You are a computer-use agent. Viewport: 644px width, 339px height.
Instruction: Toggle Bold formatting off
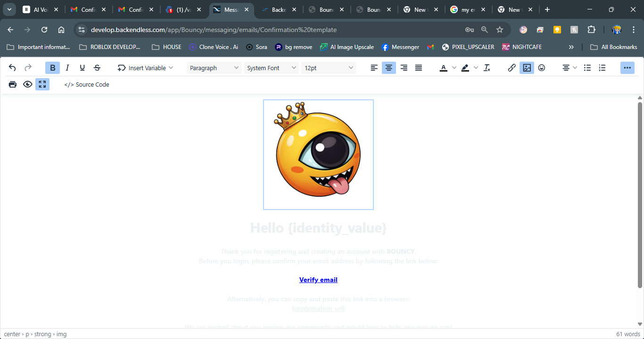click(x=52, y=68)
